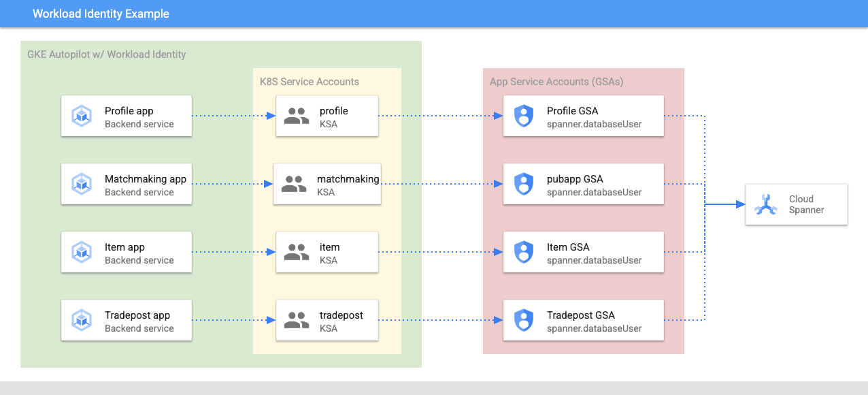Click the Cloud Spanner wrench icon

pos(766,204)
